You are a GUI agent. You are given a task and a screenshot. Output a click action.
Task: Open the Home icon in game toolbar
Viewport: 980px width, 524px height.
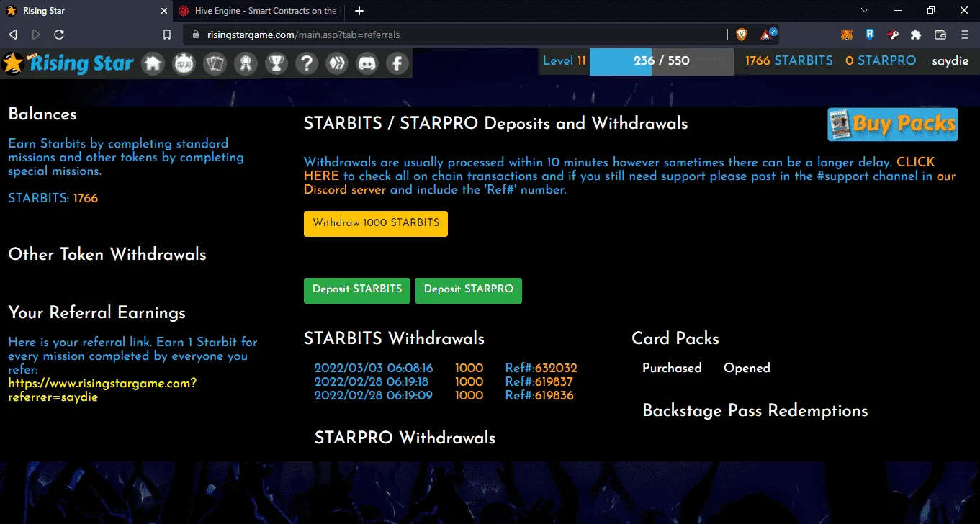coord(153,63)
